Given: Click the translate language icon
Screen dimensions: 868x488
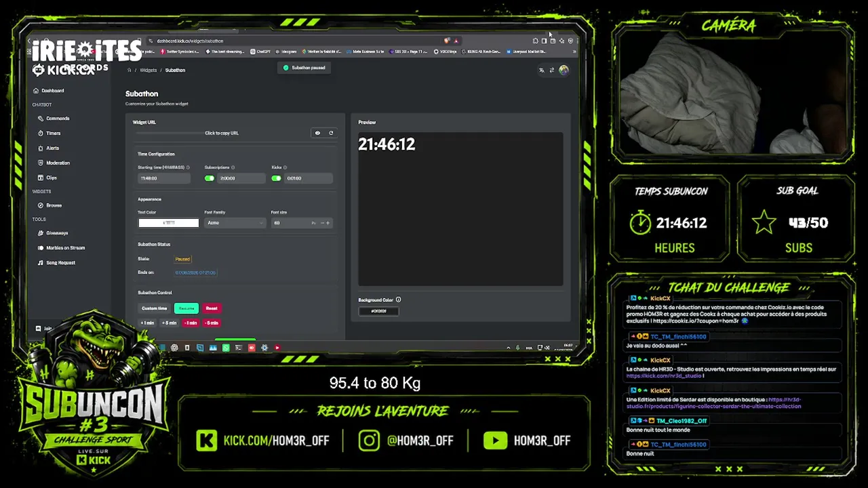Looking at the screenshot, I should 542,70.
